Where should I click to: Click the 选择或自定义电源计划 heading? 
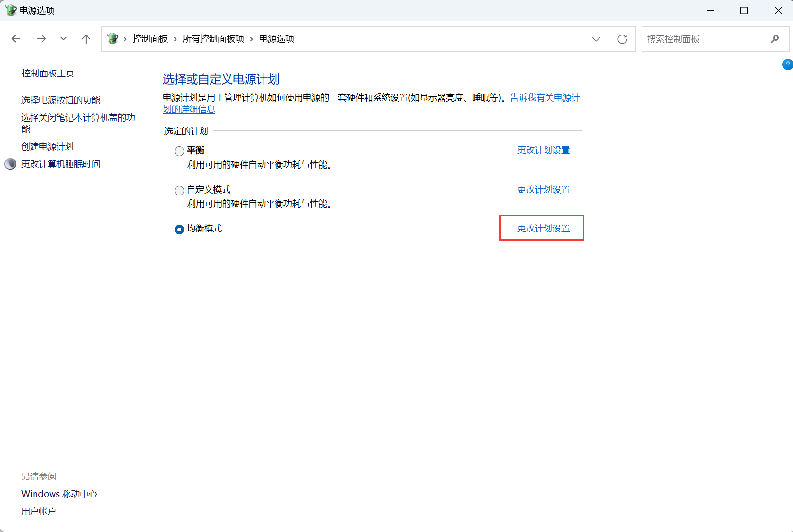click(x=221, y=79)
